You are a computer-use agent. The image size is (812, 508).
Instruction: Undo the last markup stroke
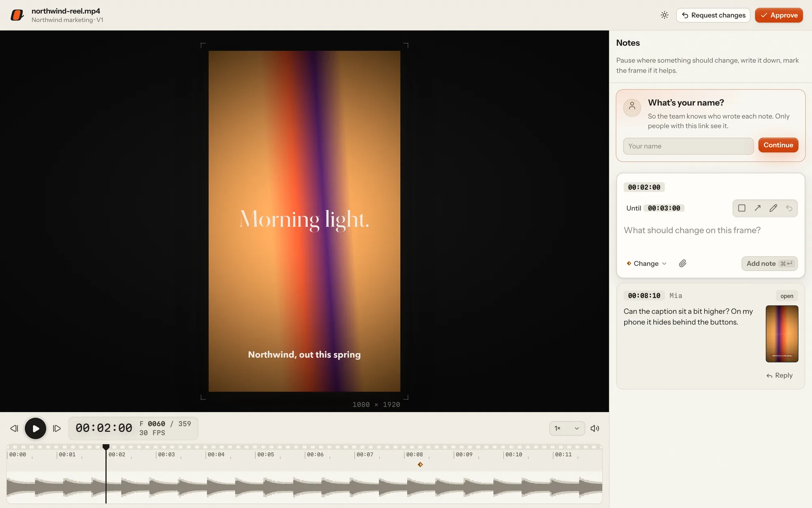pos(789,208)
